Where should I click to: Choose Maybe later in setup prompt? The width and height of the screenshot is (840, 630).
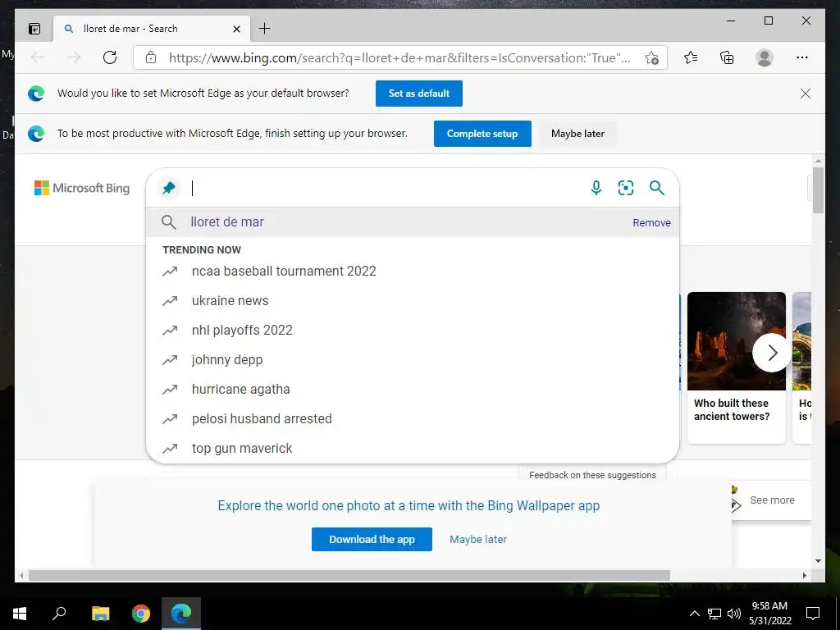[577, 134]
